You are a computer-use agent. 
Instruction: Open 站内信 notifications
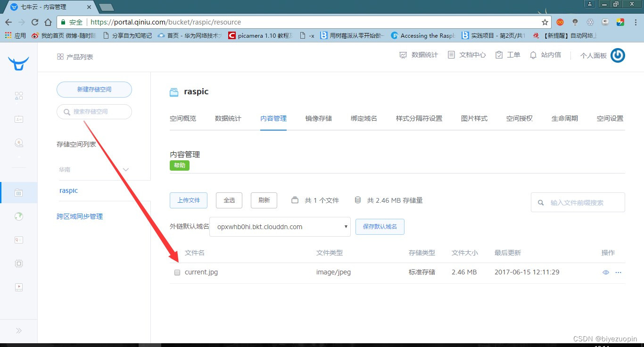[x=545, y=55]
